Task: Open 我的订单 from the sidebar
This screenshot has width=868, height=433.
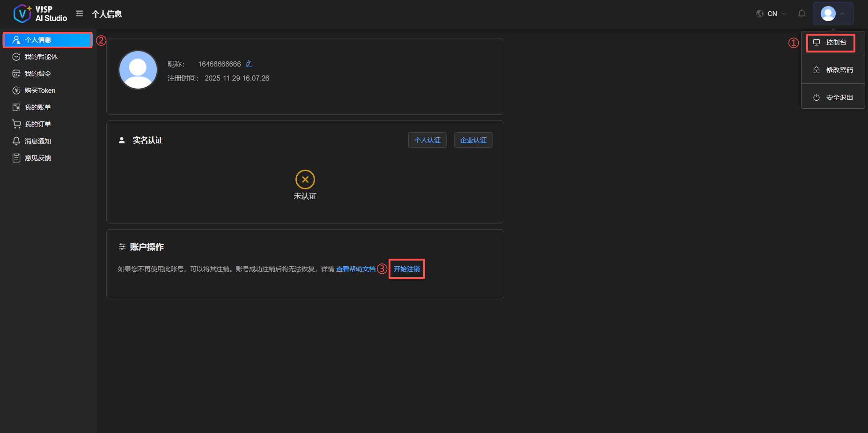Action: tap(37, 124)
